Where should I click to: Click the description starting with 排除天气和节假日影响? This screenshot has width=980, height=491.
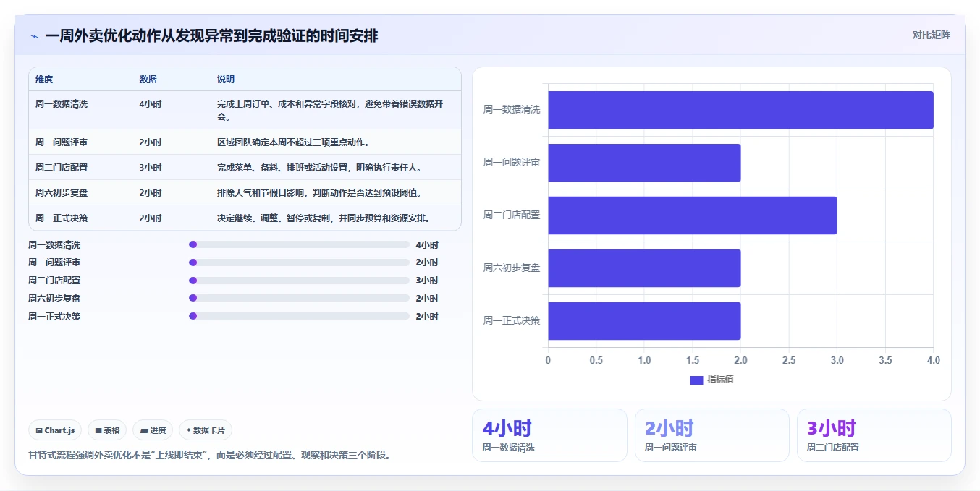tap(319, 192)
